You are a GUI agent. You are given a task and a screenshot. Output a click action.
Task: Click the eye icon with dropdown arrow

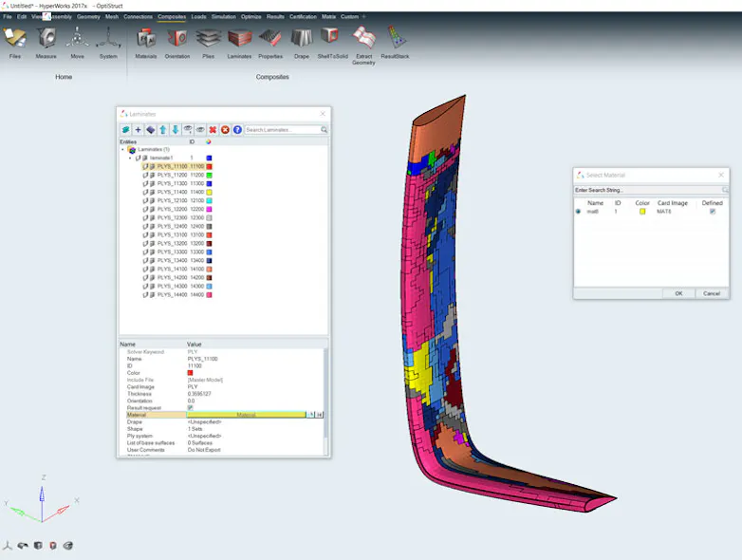[x=188, y=129]
